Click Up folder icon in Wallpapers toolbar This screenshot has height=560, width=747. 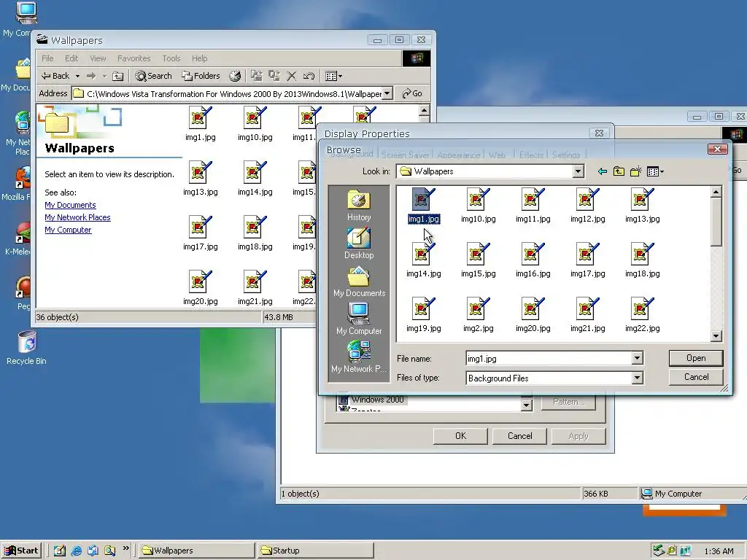117,76
